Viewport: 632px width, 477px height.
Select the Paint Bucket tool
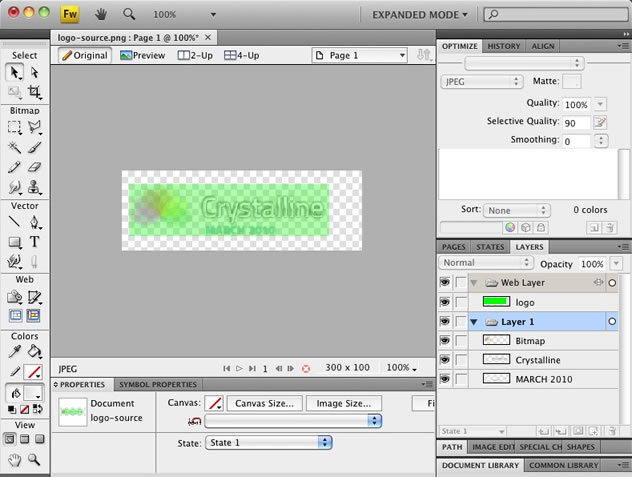pyautogui.click(x=35, y=352)
